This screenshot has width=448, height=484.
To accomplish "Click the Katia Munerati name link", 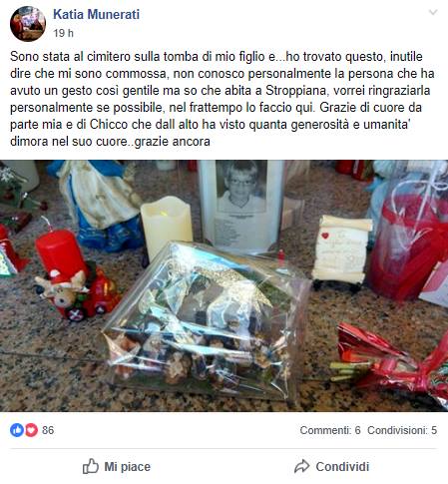I will [96, 15].
